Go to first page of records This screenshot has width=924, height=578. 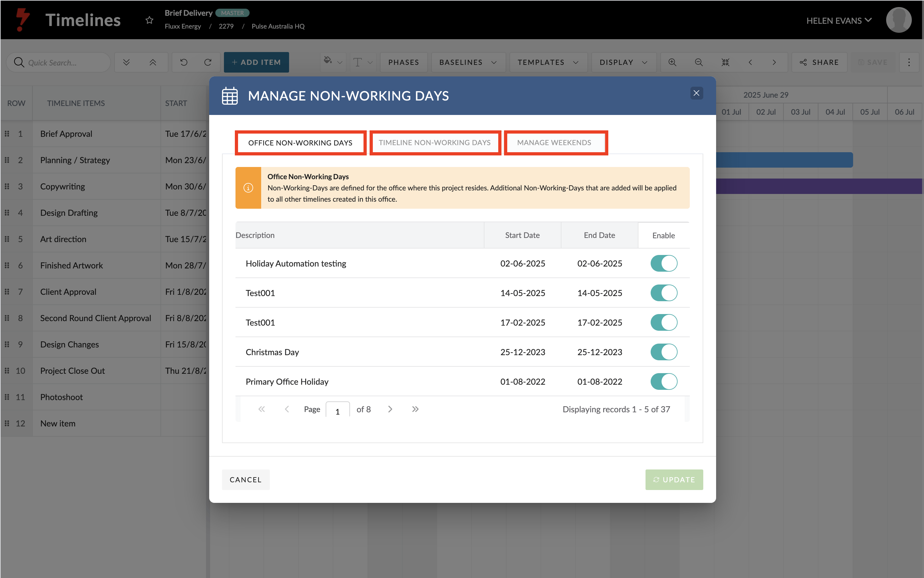261,409
